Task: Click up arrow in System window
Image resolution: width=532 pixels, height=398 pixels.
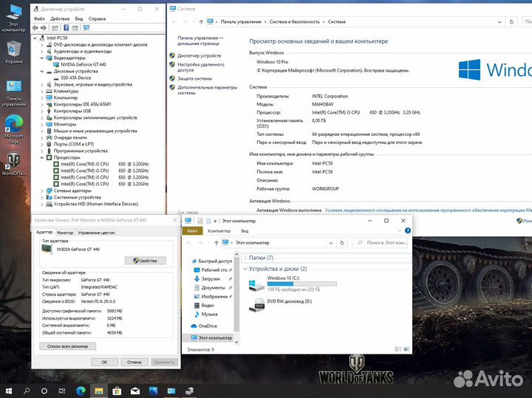Action: [201, 21]
